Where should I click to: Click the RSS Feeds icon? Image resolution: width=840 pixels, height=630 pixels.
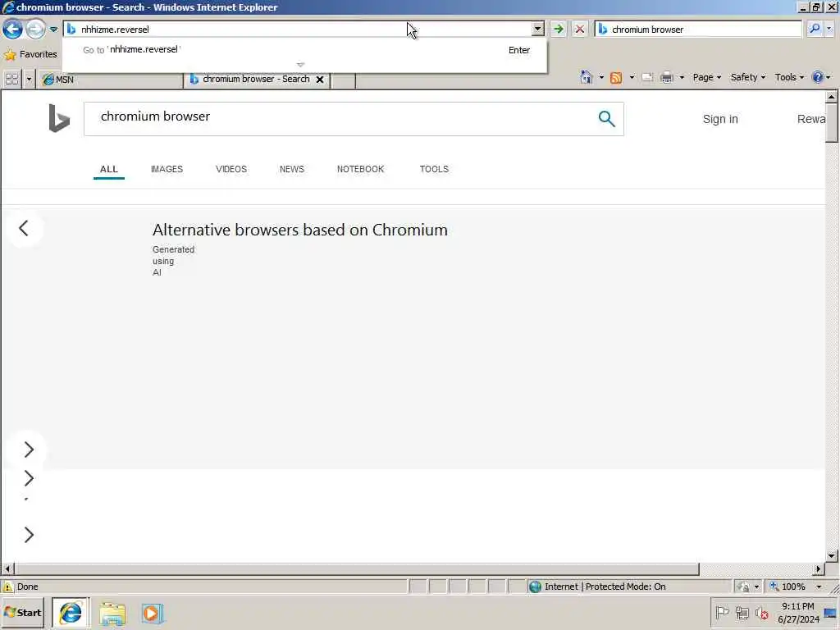point(616,78)
